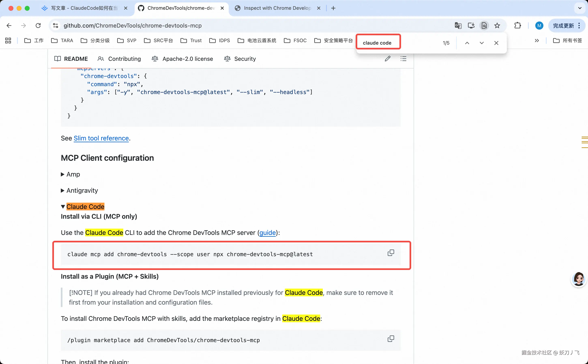Show hidden bookmarks overflow chevron

[x=536, y=41]
